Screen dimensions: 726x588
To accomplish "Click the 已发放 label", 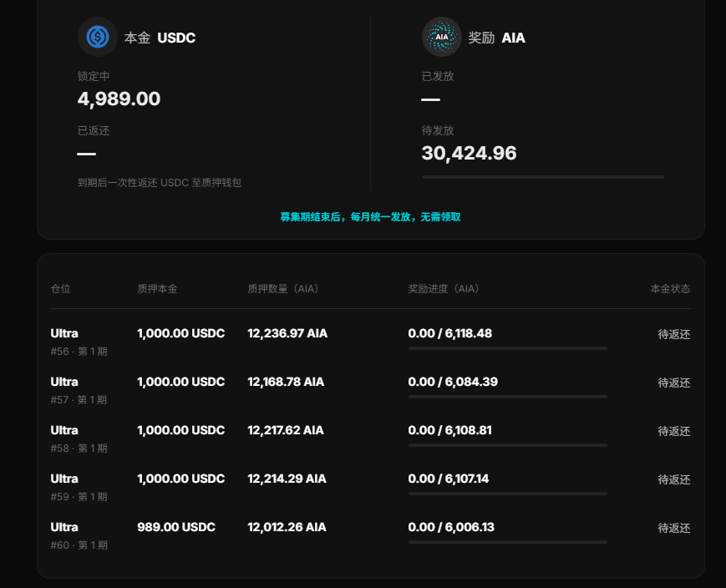I will click(x=438, y=76).
